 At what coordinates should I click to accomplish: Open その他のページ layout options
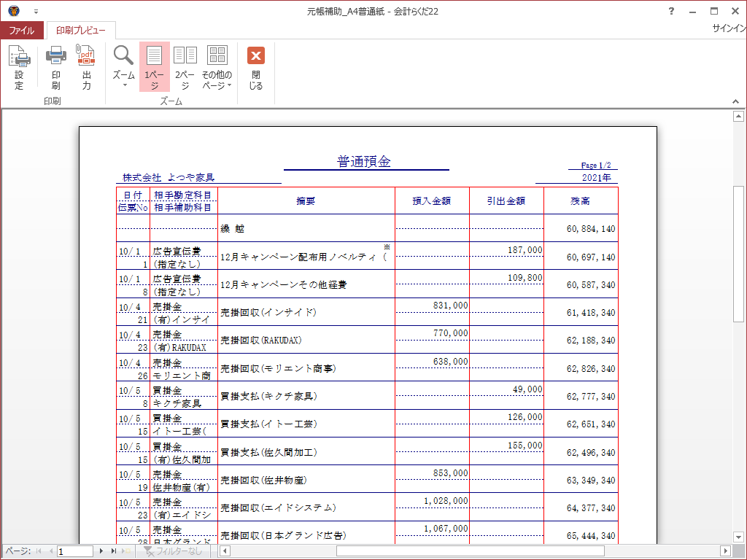tap(217, 68)
